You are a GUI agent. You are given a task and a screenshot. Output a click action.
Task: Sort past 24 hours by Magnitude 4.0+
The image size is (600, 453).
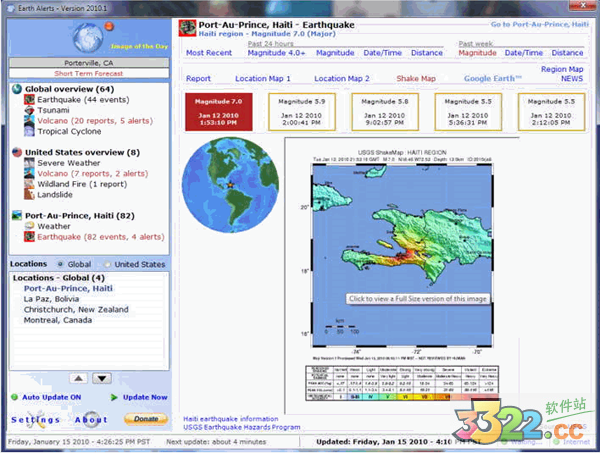(x=276, y=53)
